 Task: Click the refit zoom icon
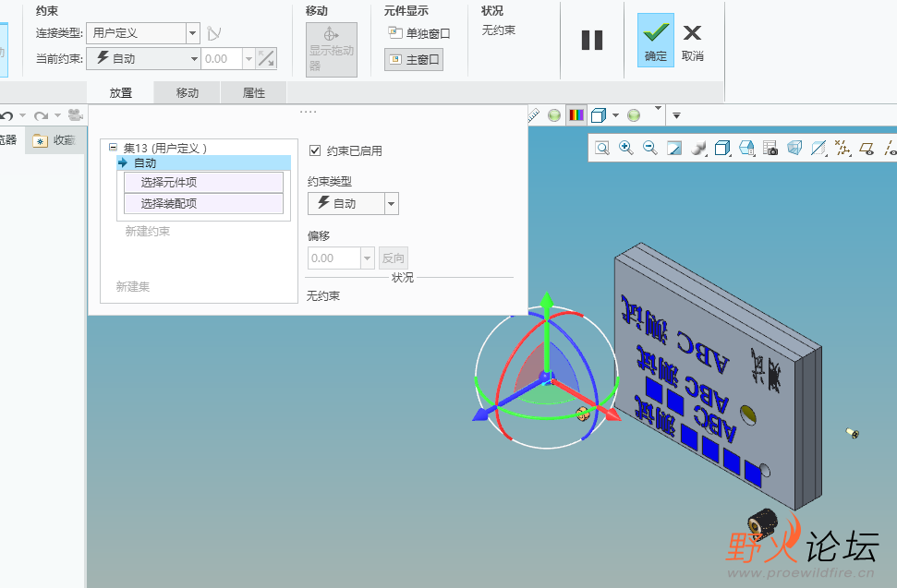click(x=602, y=149)
